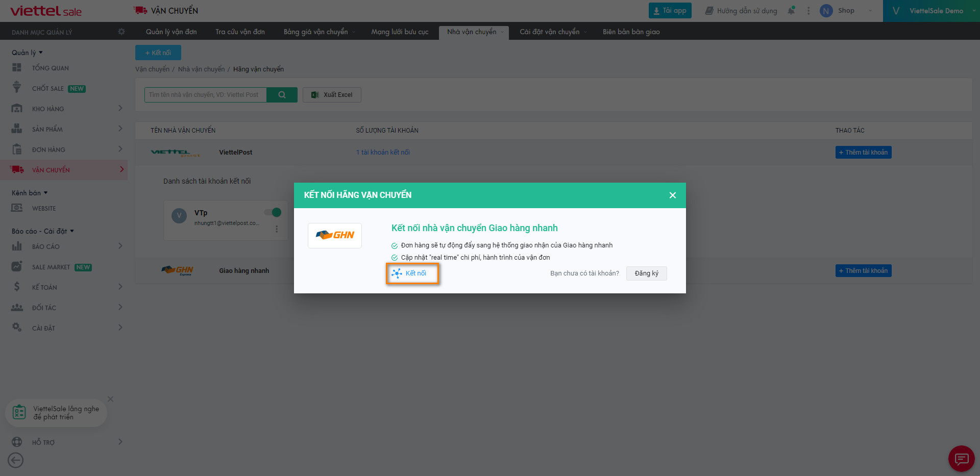
Task: Click the notification bell icon
Action: click(x=791, y=10)
